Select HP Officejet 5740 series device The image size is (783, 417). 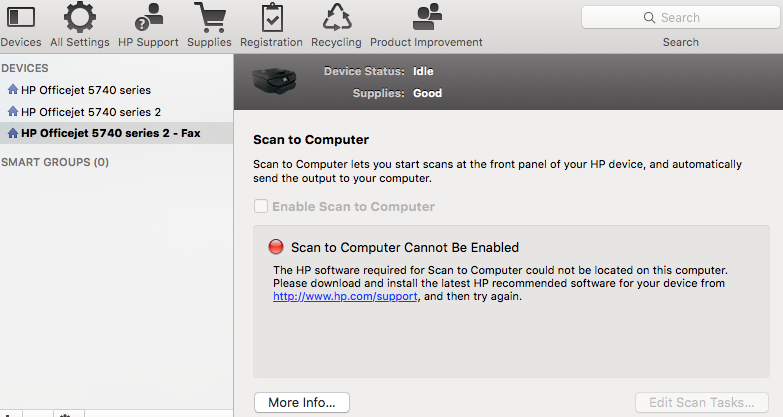[116, 90]
